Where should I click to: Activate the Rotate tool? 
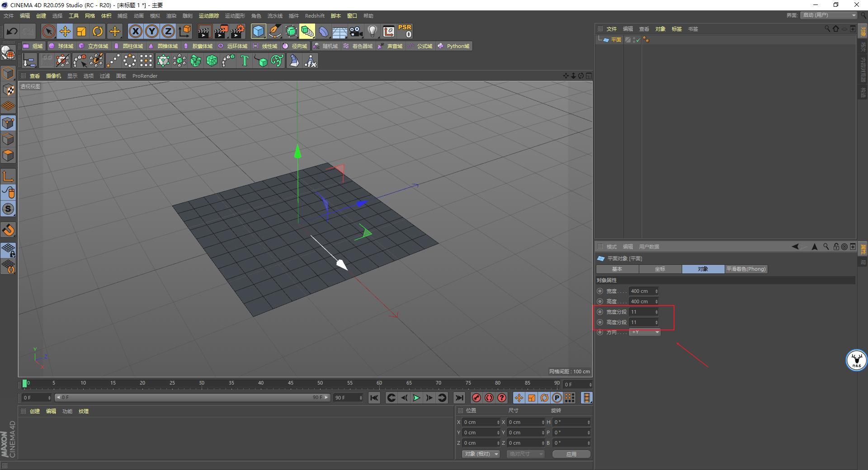coord(98,31)
